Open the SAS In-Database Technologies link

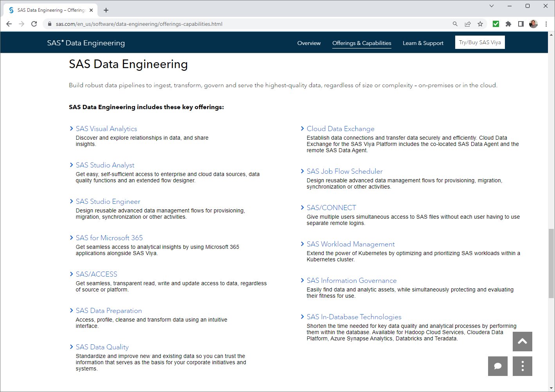[354, 317]
